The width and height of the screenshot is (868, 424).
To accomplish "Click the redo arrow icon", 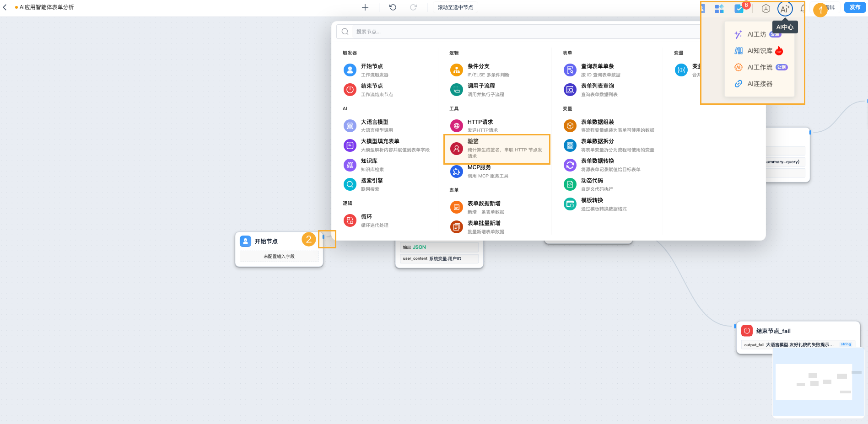I will tap(413, 7).
